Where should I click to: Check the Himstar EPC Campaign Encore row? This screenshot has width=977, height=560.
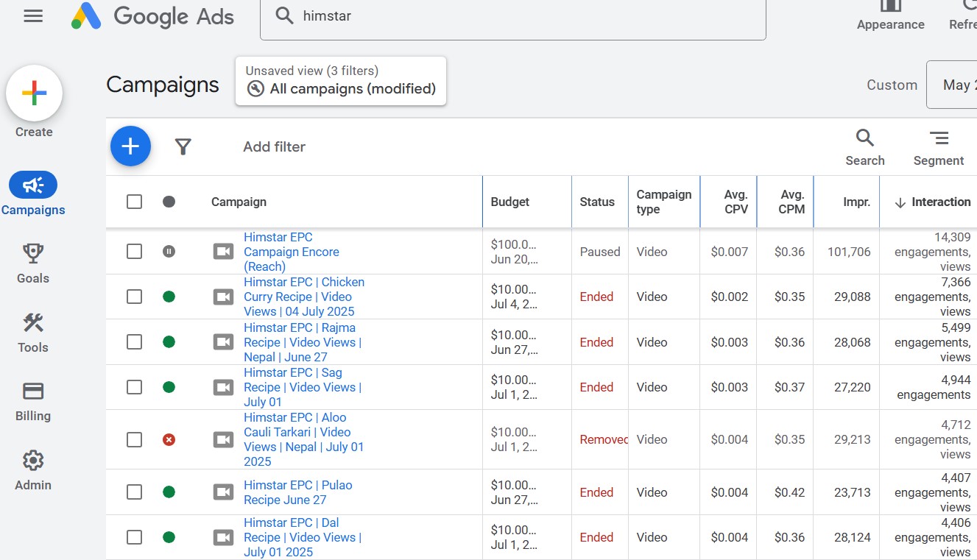point(134,252)
